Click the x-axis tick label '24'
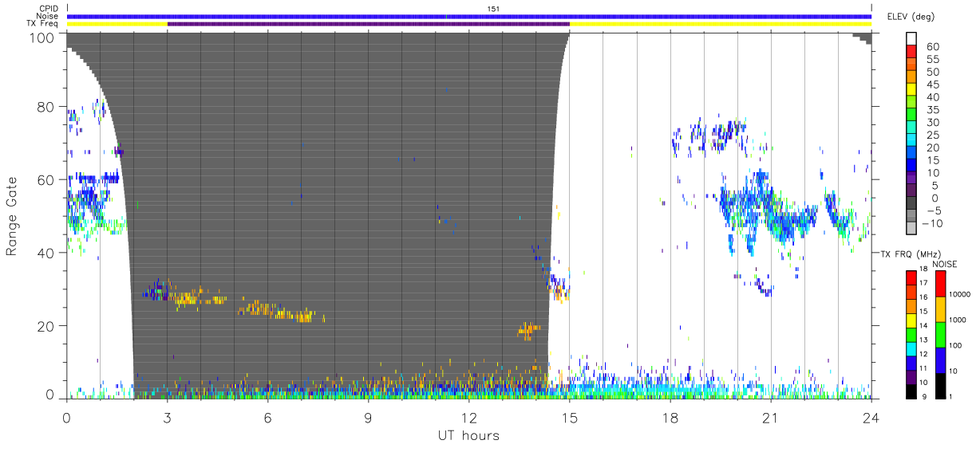Image resolution: width=980 pixels, height=452 pixels. (871, 418)
